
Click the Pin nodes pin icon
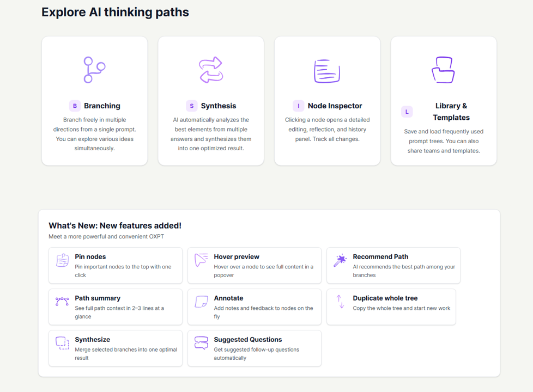pos(62,260)
